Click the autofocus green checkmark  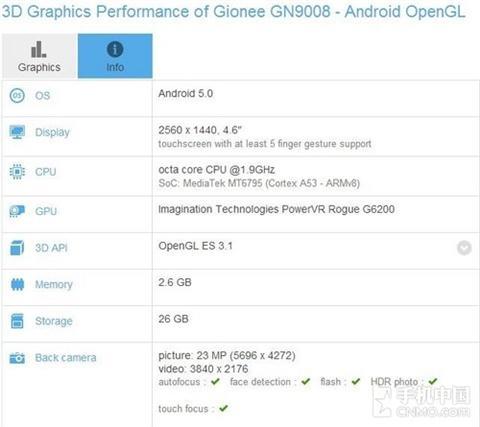point(216,381)
